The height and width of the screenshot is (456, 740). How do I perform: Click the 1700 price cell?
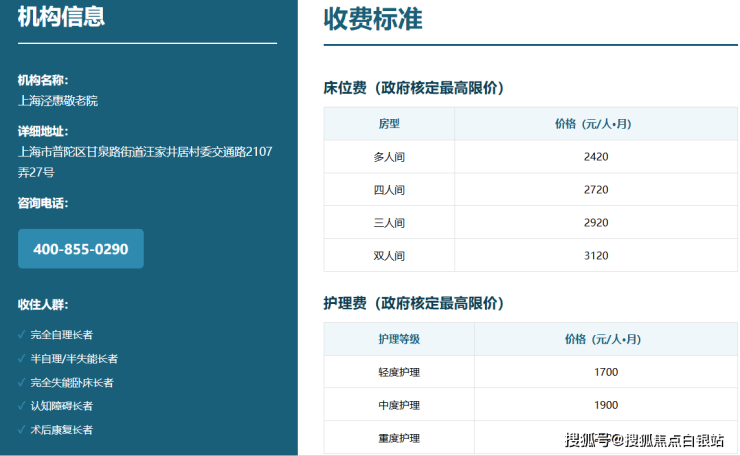click(606, 372)
